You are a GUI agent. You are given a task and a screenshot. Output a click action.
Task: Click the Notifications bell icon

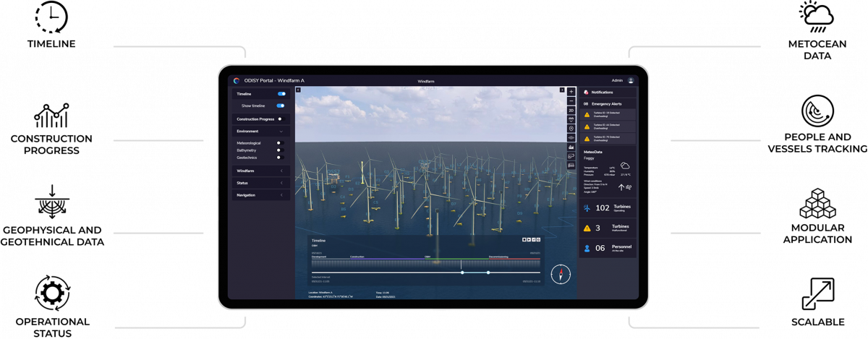(586, 93)
